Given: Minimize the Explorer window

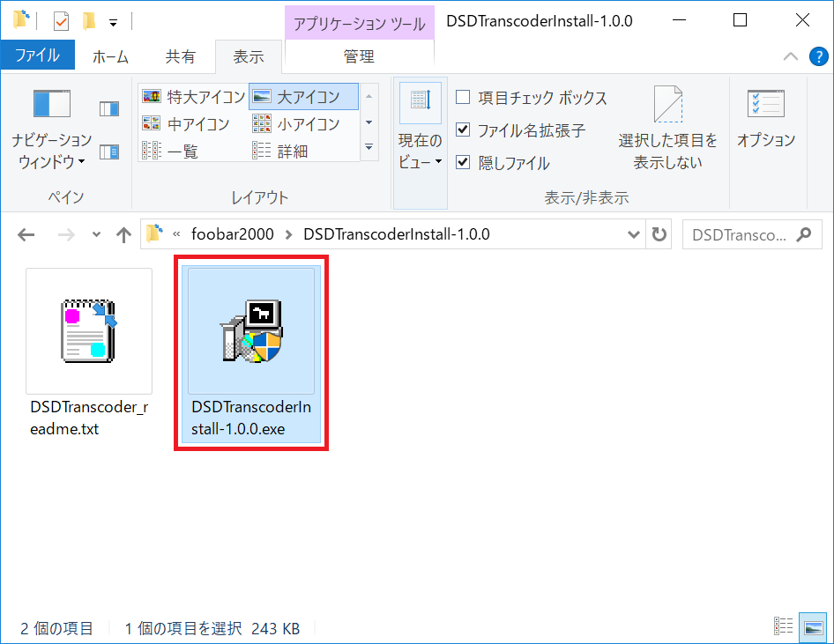Looking at the screenshot, I should [x=679, y=21].
